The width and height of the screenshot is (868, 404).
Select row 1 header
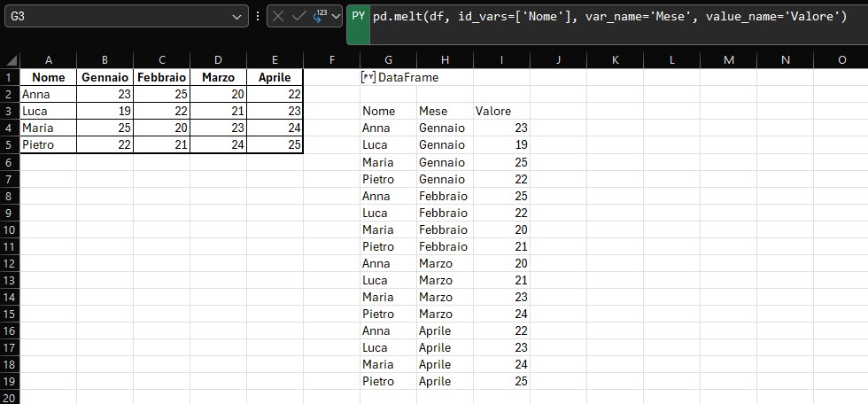[10, 77]
